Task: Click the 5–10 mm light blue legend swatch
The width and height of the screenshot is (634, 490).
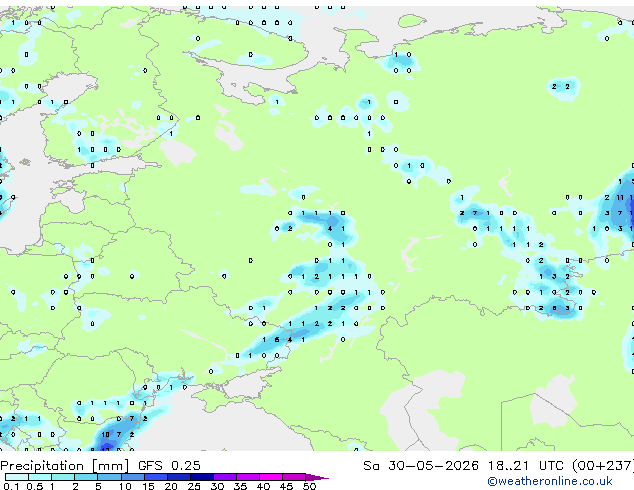Action: coord(110,477)
